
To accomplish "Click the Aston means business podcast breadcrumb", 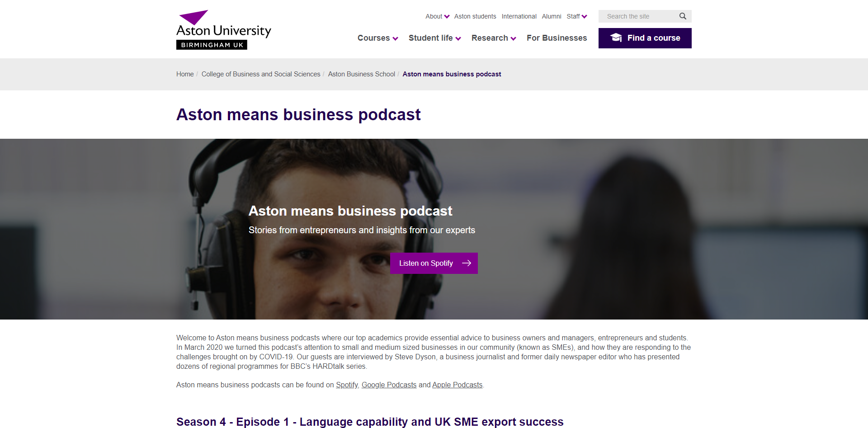I will [x=452, y=74].
